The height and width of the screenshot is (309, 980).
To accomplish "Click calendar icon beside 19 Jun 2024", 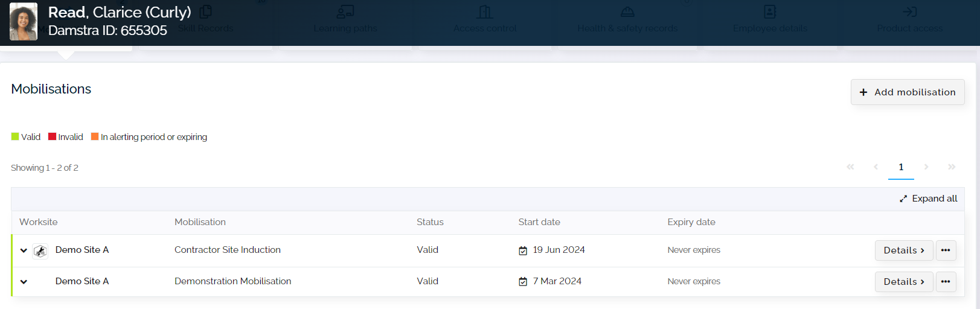I will coord(523,250).
